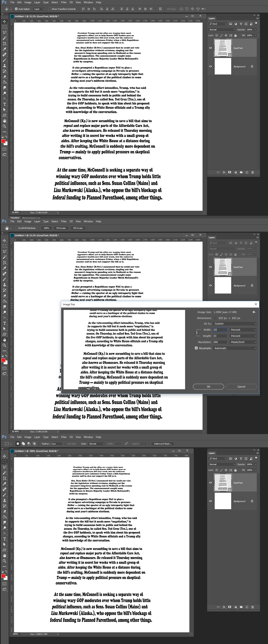Image resolution: width=268 pixels, height=644 pixels.
Task: Hide the GoodText layer in bottom window
Action: tap(210, 483)
